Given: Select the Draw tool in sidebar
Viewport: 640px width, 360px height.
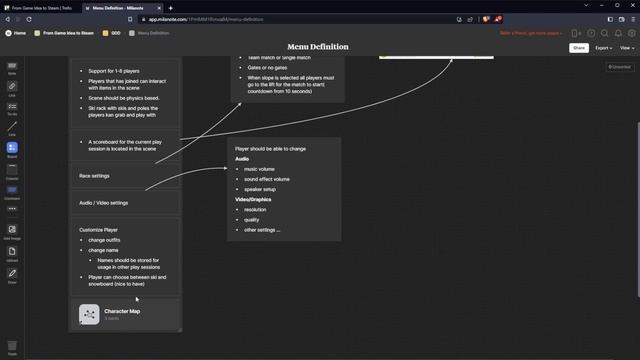Looking at the screenshot, I should pyautogui.click(x=12, y=276).
